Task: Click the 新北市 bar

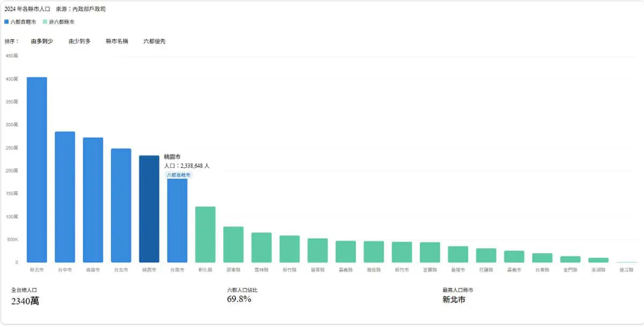Action: tap(37, 170)
